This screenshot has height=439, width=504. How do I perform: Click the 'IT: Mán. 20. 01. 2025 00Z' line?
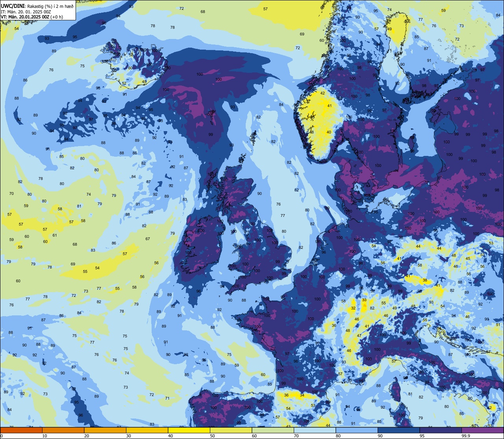26,11
